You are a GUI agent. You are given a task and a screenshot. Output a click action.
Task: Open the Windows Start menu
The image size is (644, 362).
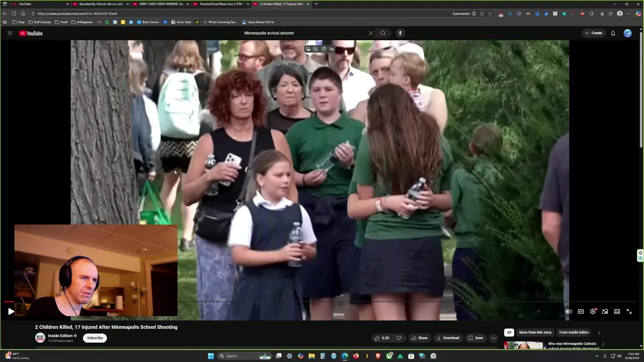click(211, 356)
